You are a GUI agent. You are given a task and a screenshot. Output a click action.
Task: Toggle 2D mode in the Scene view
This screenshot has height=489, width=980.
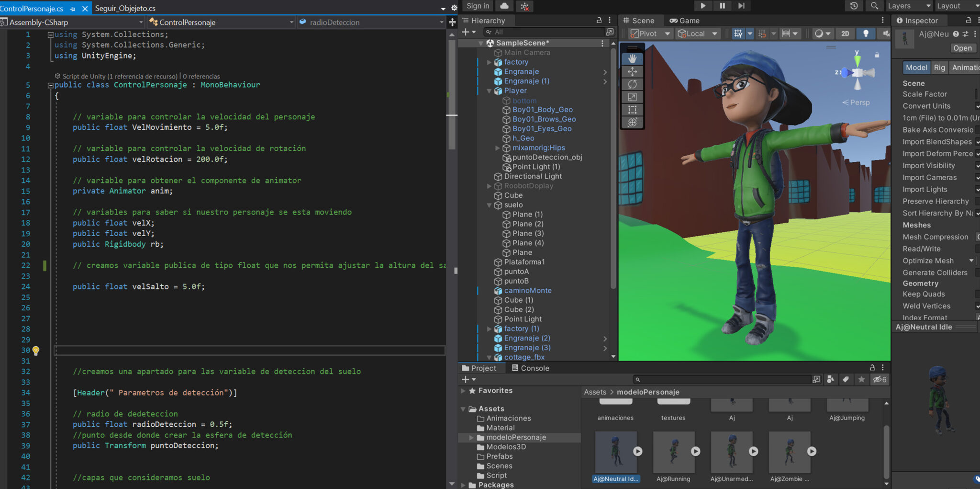[x=845, y=34]
